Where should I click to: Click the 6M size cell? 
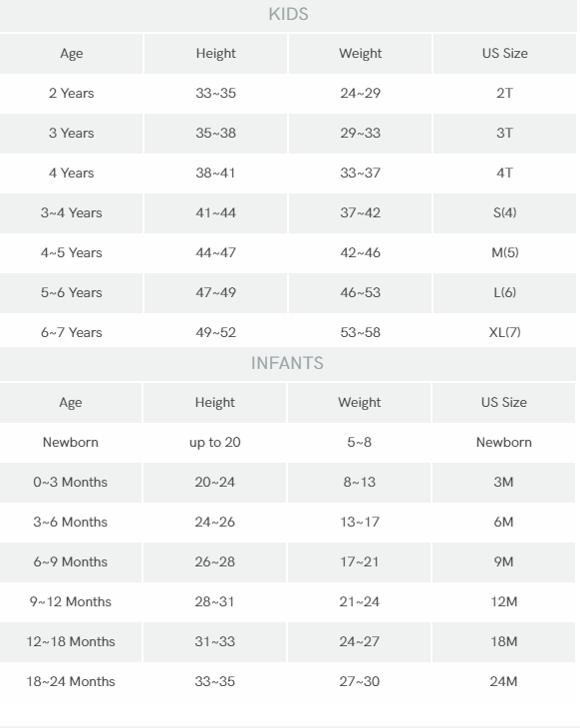point(504,523)
